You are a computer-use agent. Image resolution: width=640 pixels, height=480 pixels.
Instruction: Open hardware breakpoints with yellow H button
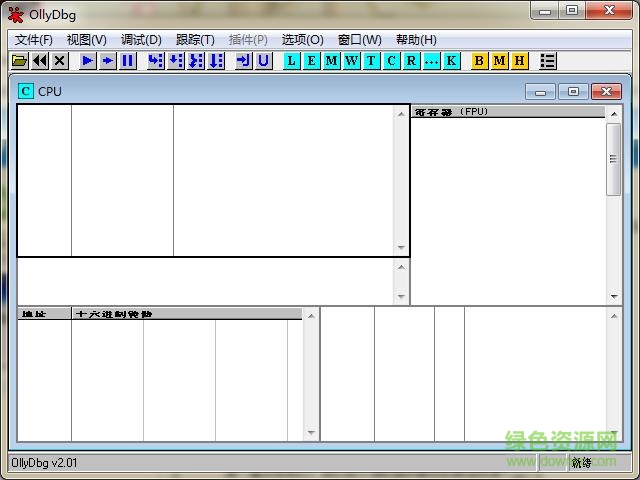(x=519, y=61)
